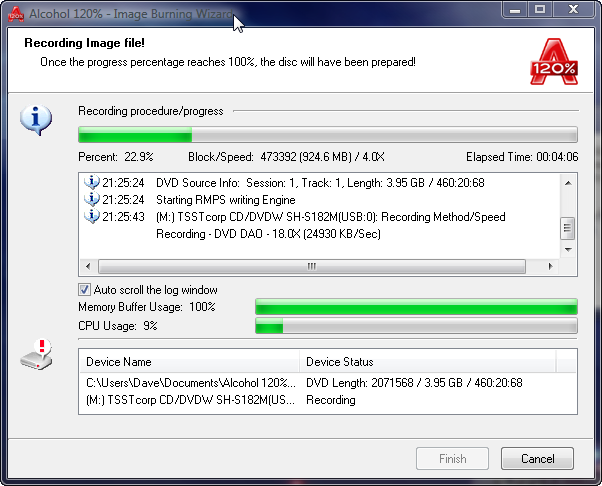
Task: Click info icon beside DVD Source Info entry
Action: 92,182
